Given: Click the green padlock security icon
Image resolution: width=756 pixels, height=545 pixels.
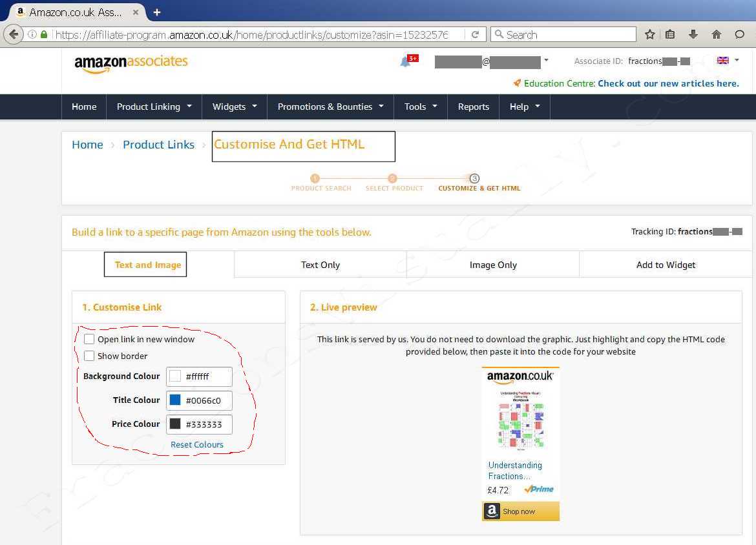Looking at the screenshot, I should click(44, 35).
